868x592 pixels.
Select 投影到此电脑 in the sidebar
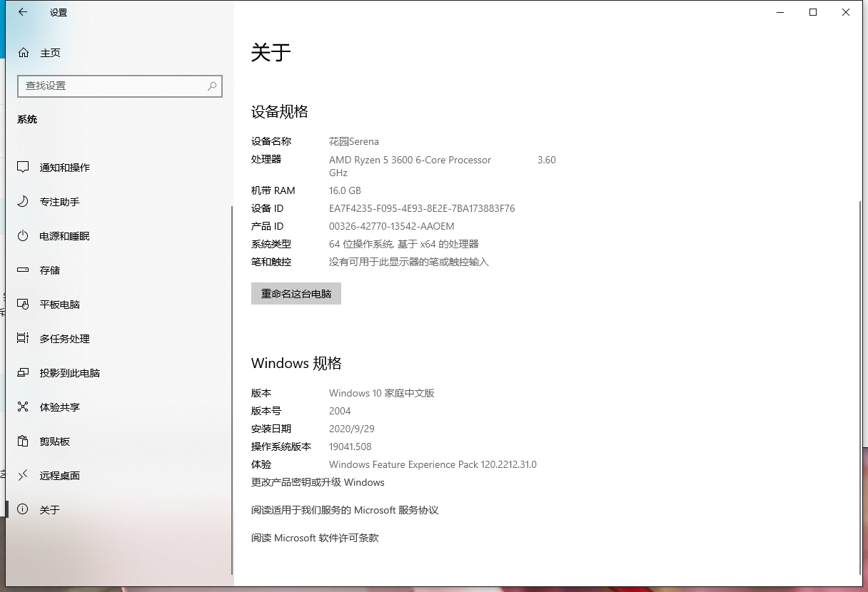pyautogui.click(x=70, y=373)
